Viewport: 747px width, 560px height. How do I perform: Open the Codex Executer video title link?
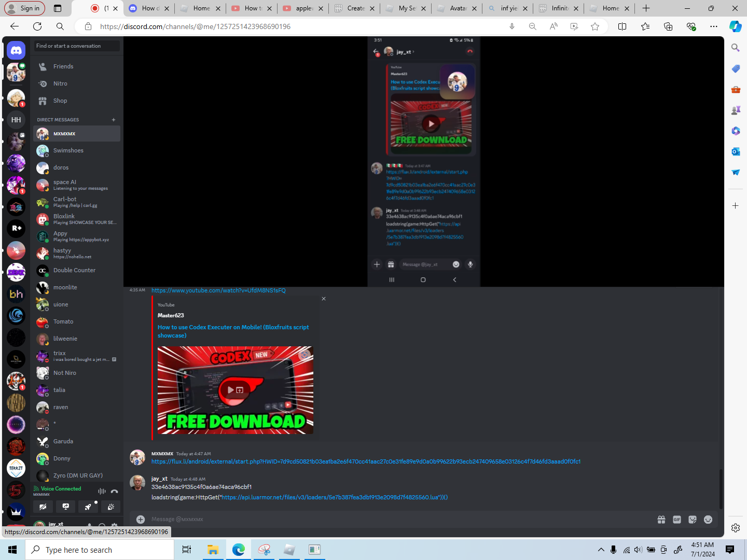(233, 331)
